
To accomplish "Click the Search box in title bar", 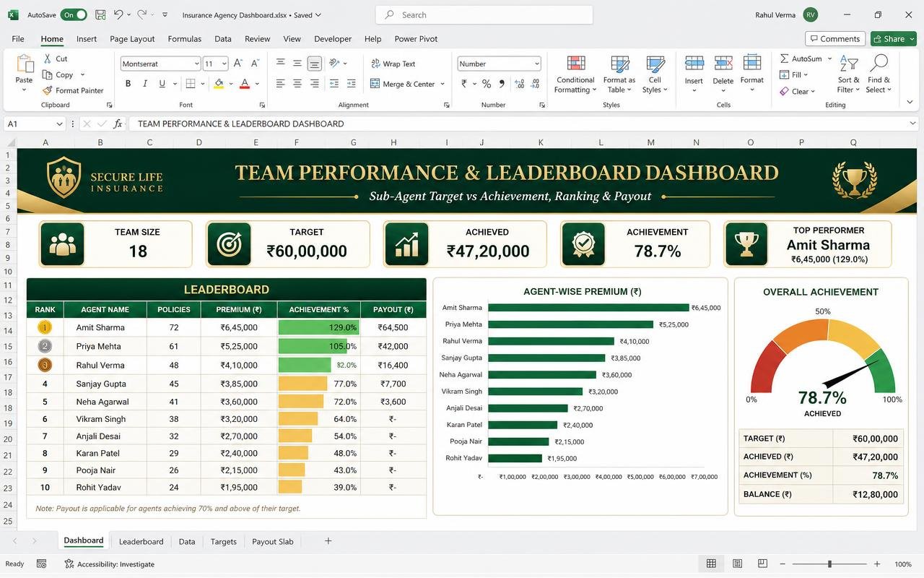I will click(x=484, y=14).
